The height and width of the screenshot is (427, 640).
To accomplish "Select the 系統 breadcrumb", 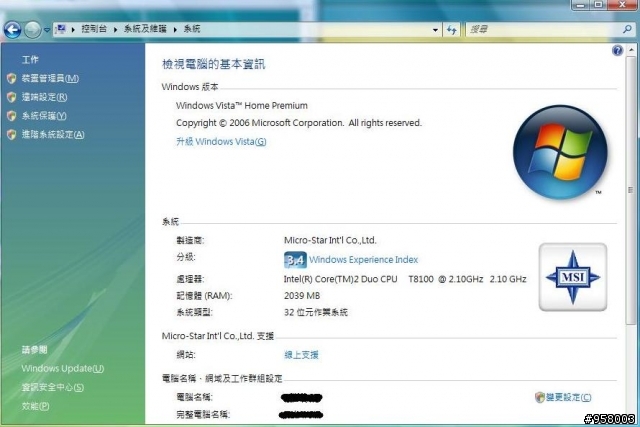I will [192, 29].
